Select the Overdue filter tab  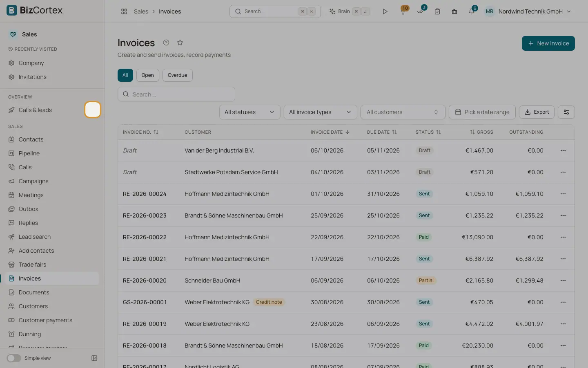(x=178, y=75)
